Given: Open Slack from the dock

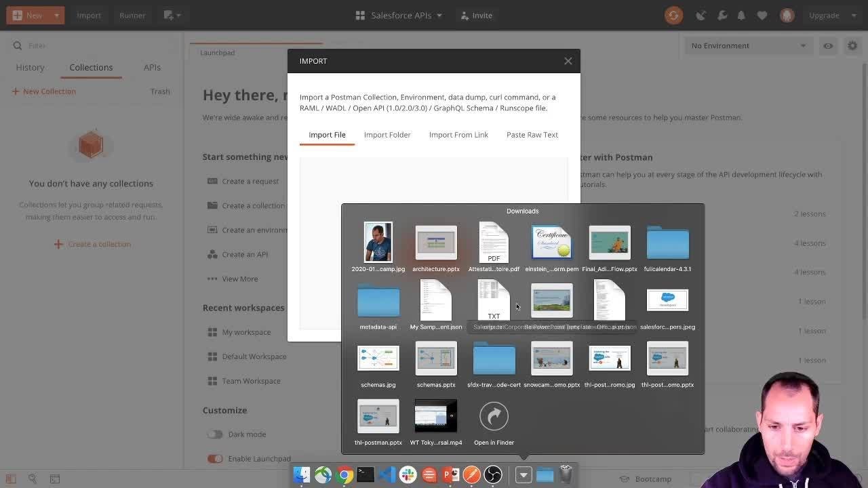Looking at the screenshot, I should point(408,474).
